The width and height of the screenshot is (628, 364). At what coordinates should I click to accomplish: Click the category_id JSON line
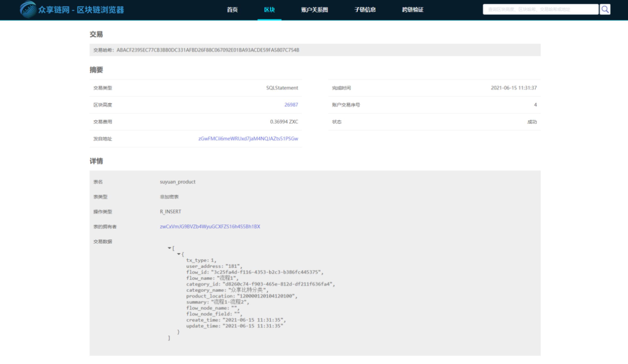click(261, 284)
